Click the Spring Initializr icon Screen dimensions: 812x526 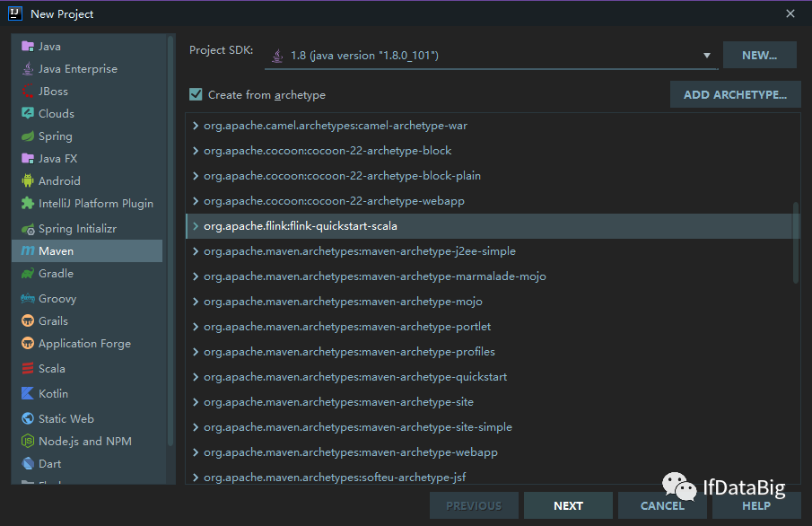28,229
